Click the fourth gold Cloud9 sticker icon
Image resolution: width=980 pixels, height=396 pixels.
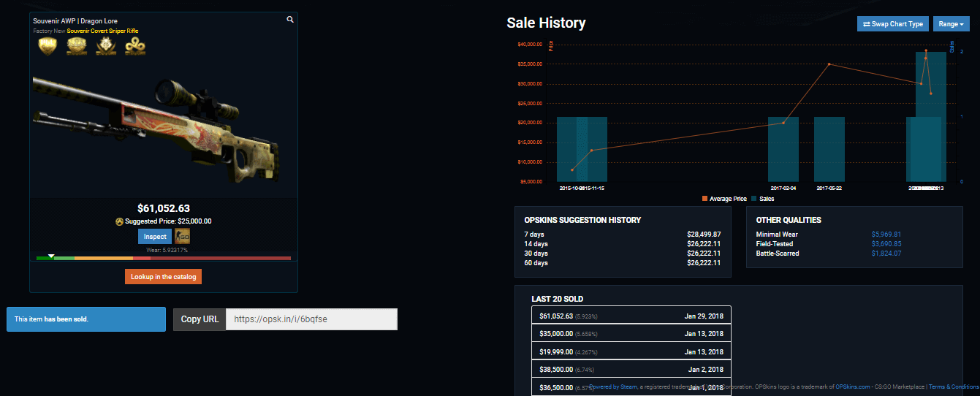135,45
